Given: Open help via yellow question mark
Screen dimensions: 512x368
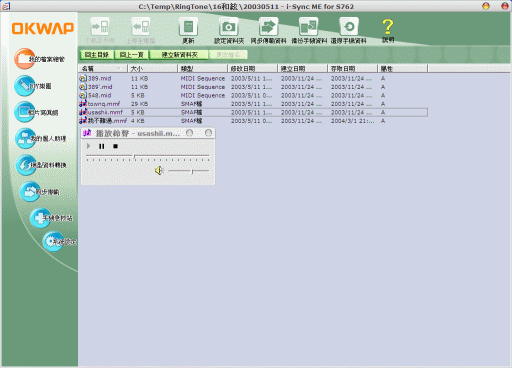Looking at the screenshot, I should (x=388, y=27).
